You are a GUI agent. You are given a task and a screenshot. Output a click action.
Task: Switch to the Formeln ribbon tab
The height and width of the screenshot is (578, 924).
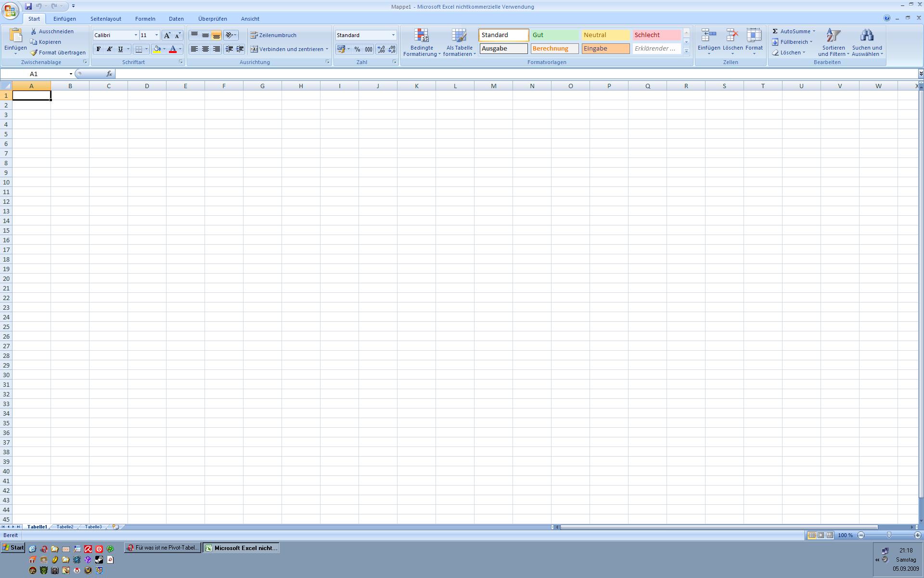(145, 19)
